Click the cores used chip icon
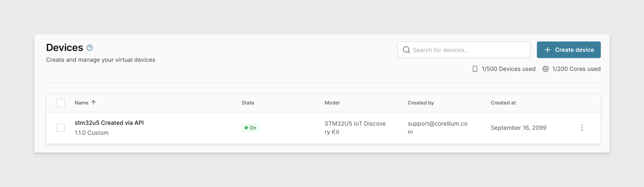 (545, 69)
